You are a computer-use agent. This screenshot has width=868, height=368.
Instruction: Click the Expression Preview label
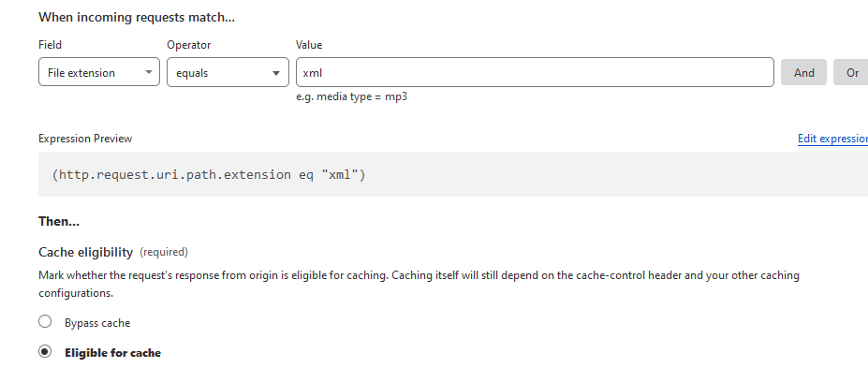click(85, 139)
